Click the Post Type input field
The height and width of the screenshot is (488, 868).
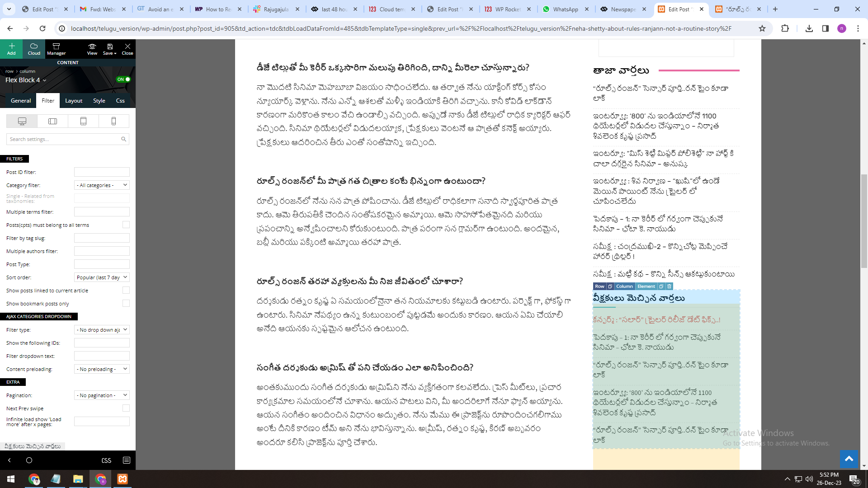(102, 264)
